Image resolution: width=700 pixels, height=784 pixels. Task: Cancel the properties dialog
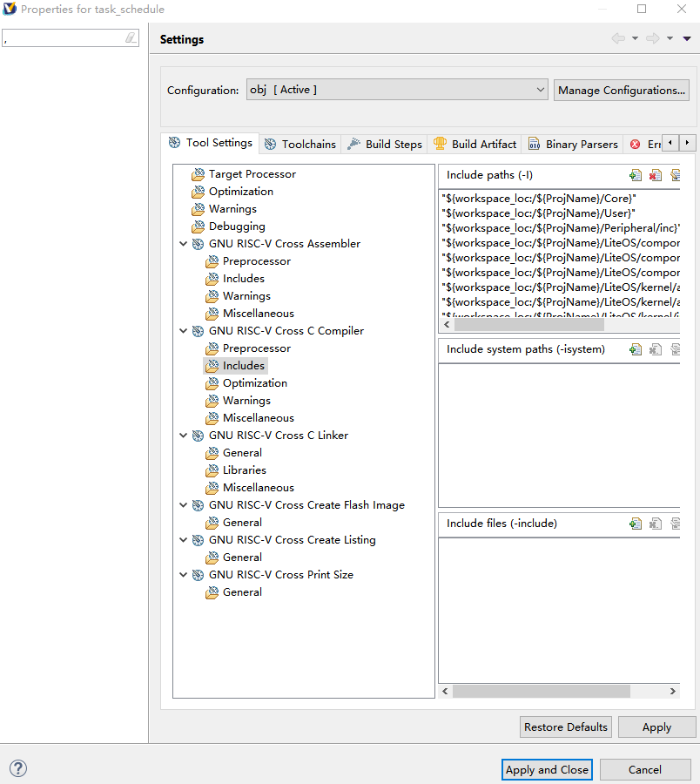click(645, 769)
